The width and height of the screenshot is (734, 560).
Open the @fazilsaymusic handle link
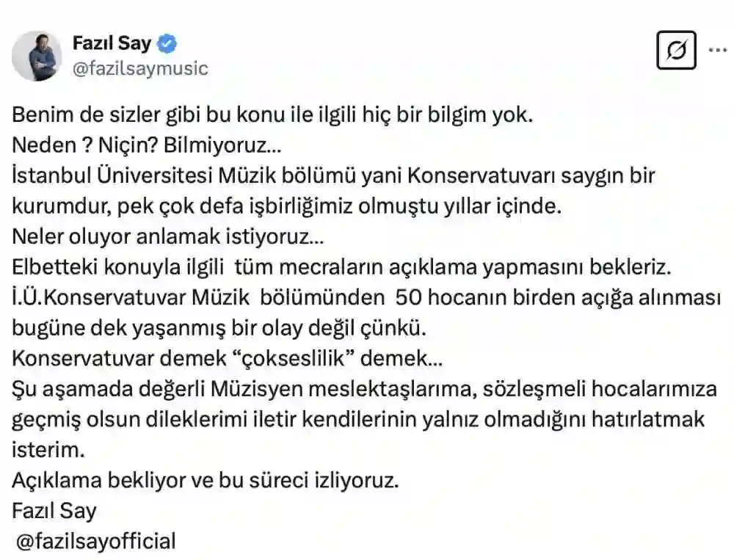point(140,68)
